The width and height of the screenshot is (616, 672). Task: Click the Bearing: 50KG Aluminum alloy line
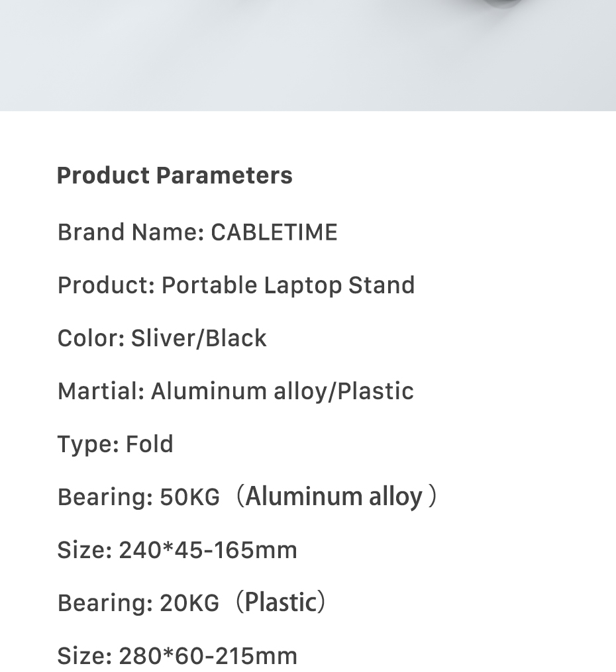coord(247,497)
